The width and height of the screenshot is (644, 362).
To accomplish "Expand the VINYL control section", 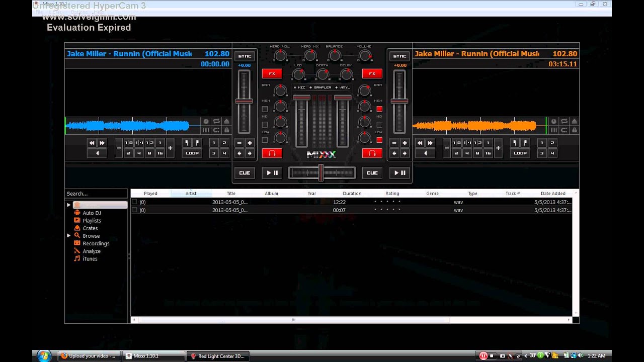I will click(x=343, y=87).
